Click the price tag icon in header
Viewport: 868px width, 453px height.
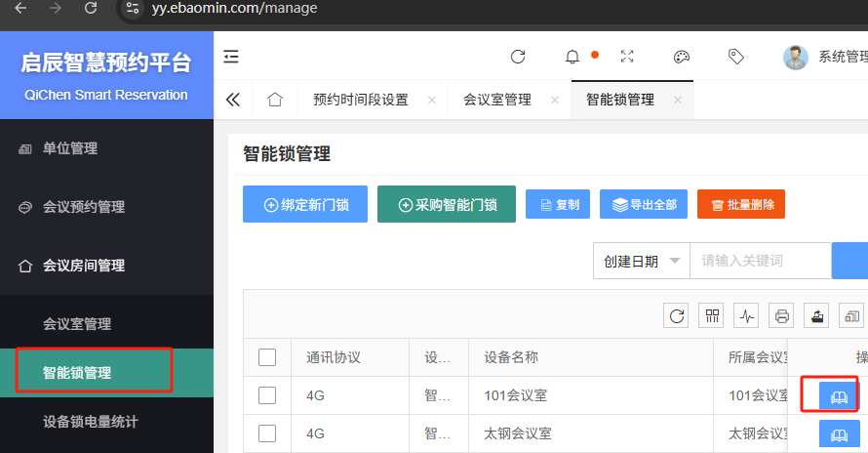pyautogui.click(x=736, y=57)
